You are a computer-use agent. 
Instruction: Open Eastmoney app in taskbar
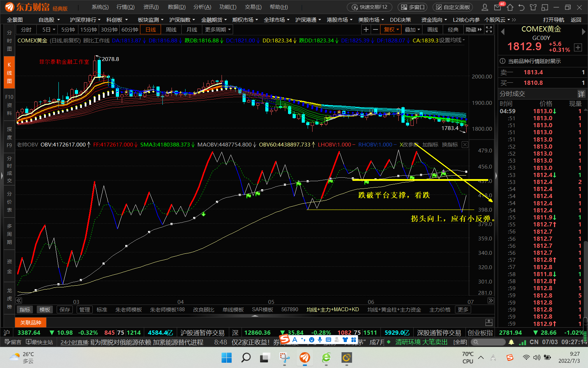coord(305,357)
